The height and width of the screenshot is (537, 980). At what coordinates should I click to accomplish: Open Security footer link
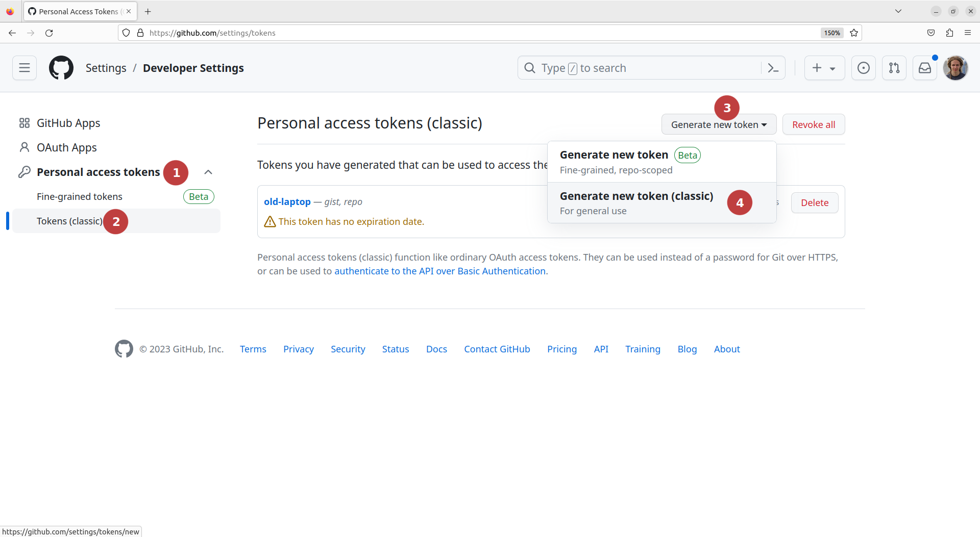(348, 349)
